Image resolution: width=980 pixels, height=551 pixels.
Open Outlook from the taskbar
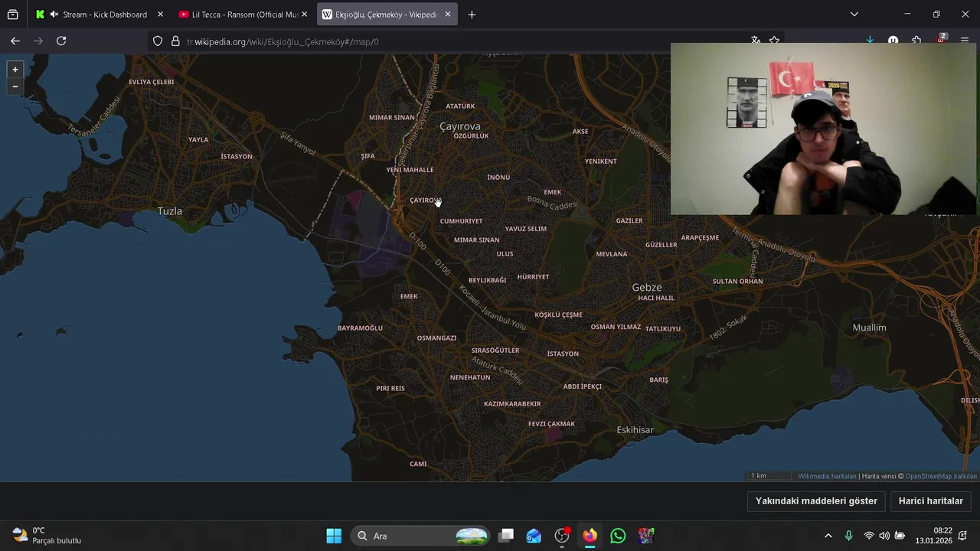pos(534,536)
